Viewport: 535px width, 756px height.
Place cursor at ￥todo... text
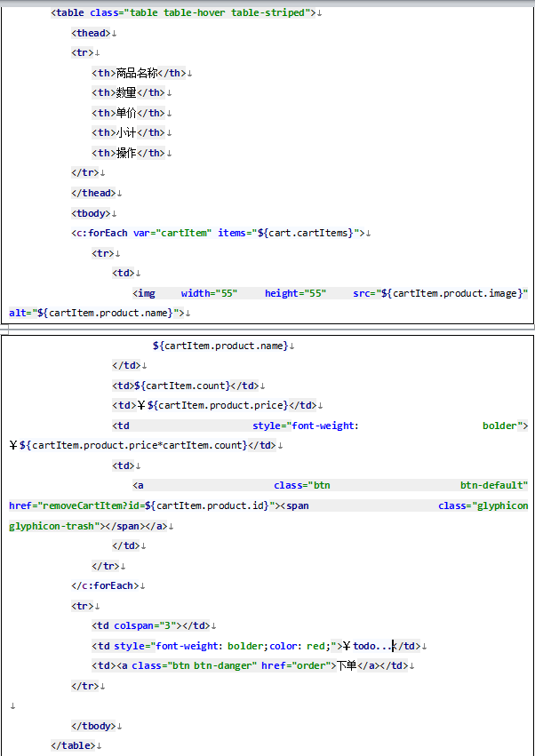point(367,646)
